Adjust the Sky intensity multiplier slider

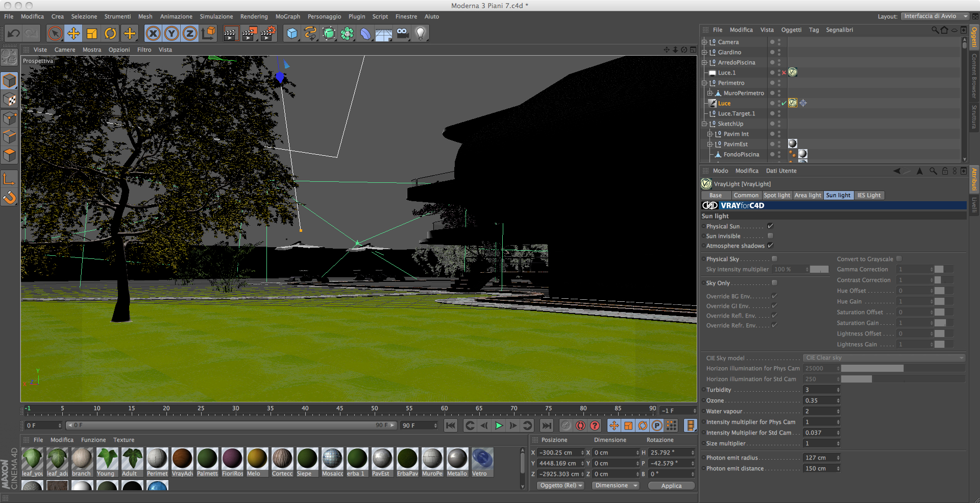point(819,269)
